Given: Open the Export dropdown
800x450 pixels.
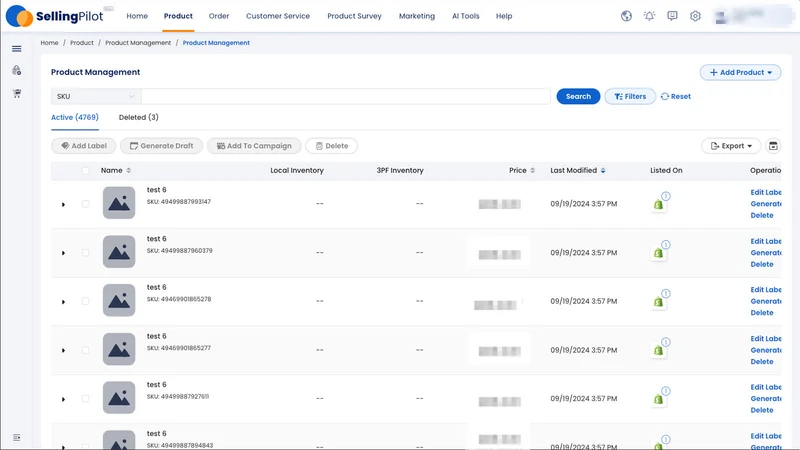Looking at the screenshot, I should [x=731, y=146].
